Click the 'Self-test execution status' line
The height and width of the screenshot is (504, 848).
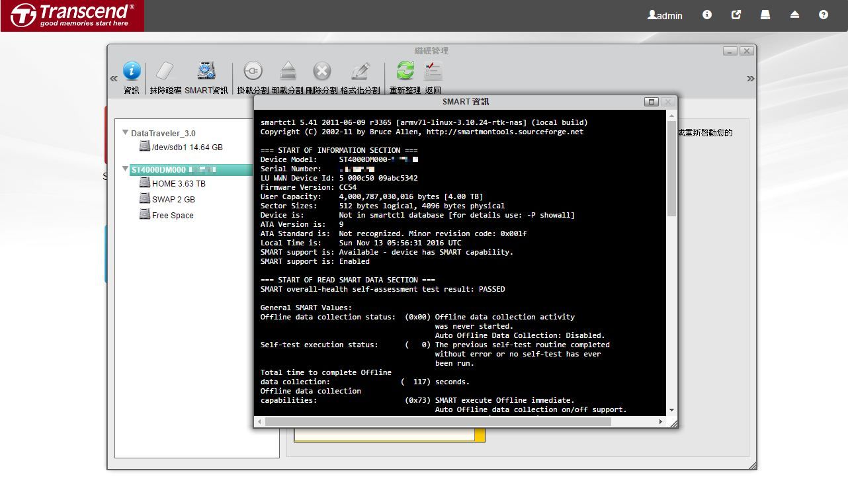pyautogui.click(x=435, y=345)
